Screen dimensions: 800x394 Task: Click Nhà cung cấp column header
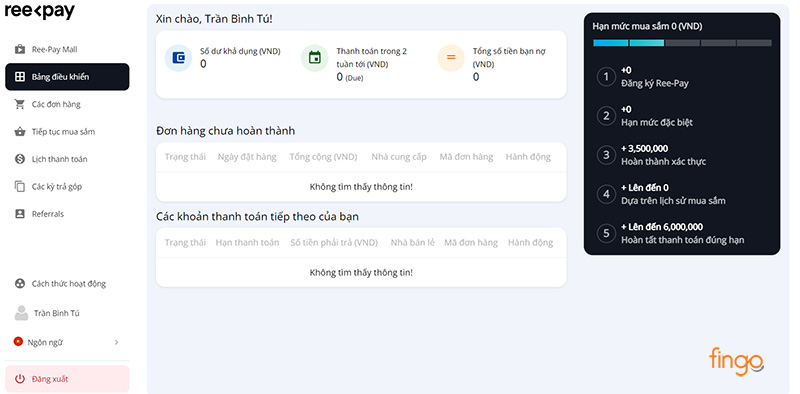click(x=399, y=157)
